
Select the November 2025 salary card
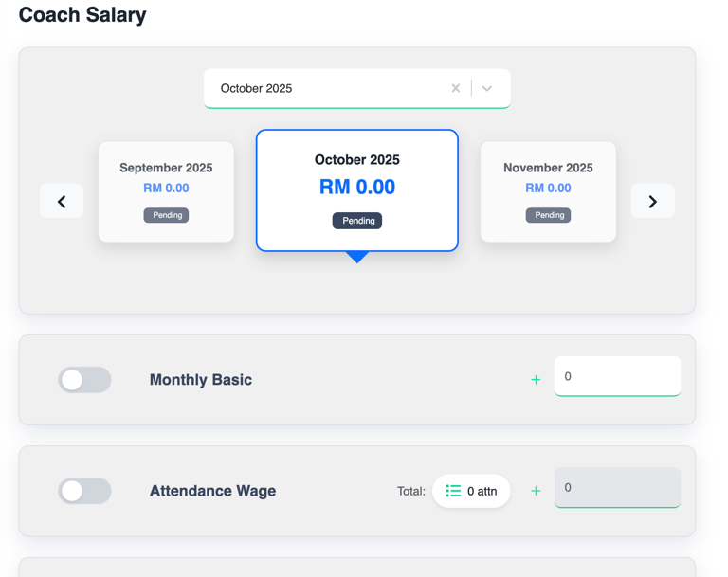(x=548, y=191)
